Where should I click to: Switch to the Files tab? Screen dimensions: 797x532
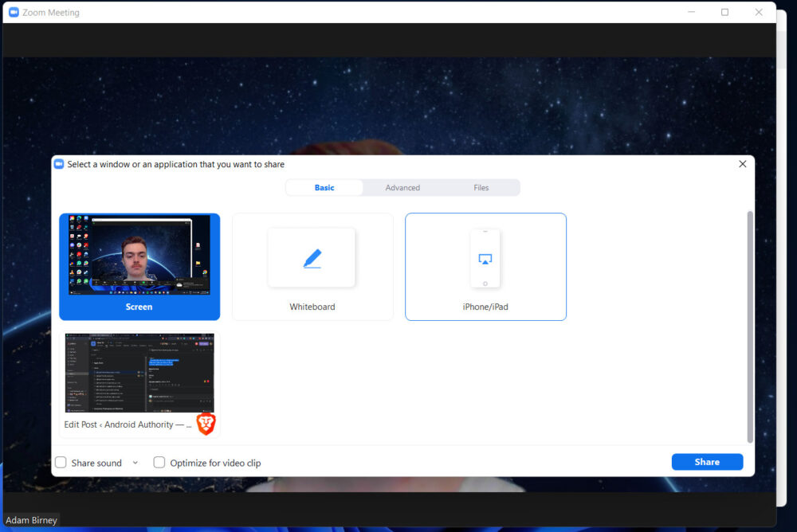point(481,187)
